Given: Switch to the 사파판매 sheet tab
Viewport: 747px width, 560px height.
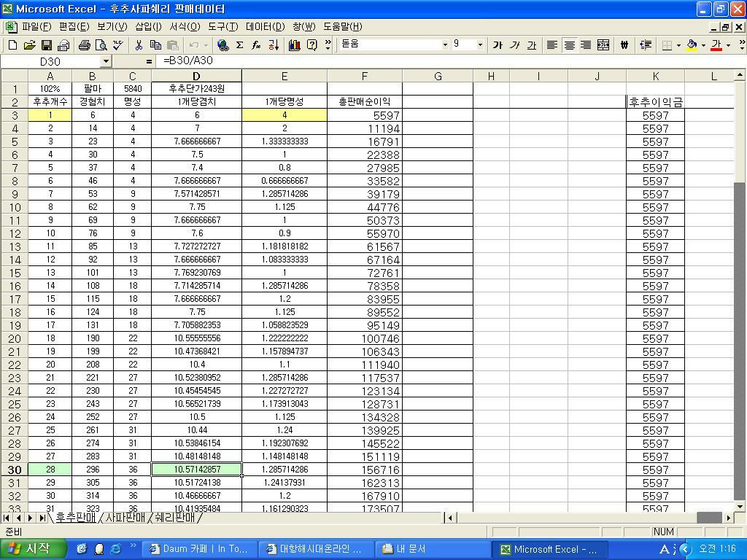Looking at the screenshot, I should click(x=125, y=518).
